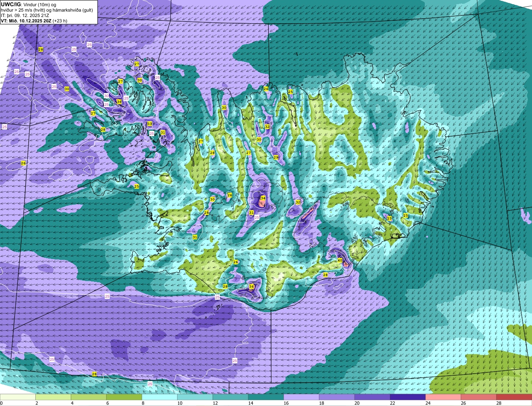Click the yellow gust label 29

coord(276,157)
